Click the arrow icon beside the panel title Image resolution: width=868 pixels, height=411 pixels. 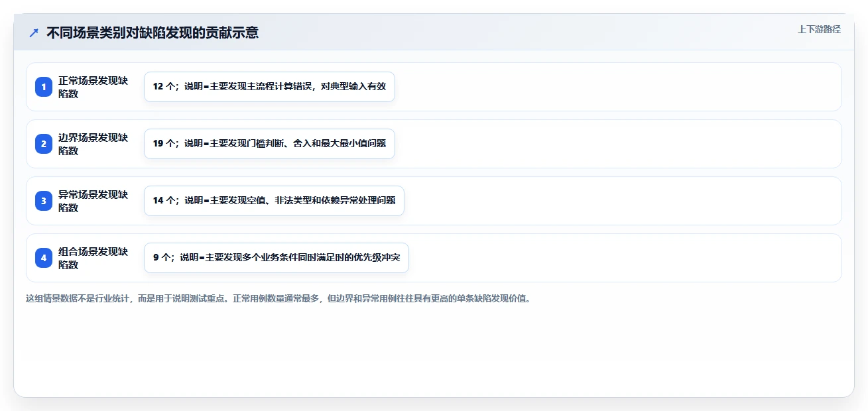(x=34, y=32)
